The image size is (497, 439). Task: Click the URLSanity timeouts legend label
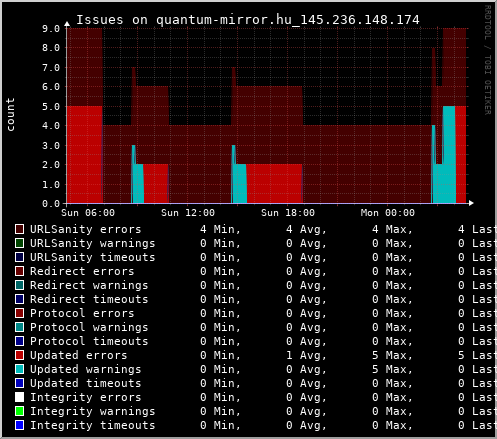click(x=93, y=257)
